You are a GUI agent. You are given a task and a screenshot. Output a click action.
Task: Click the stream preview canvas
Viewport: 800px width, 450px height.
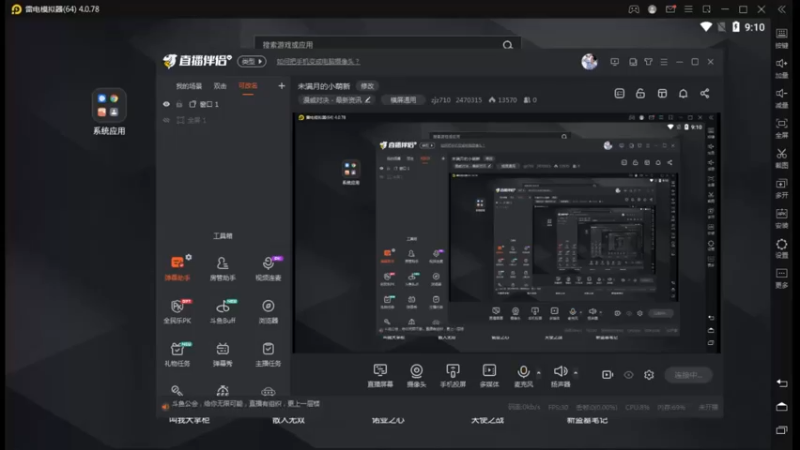coord(506,233)
